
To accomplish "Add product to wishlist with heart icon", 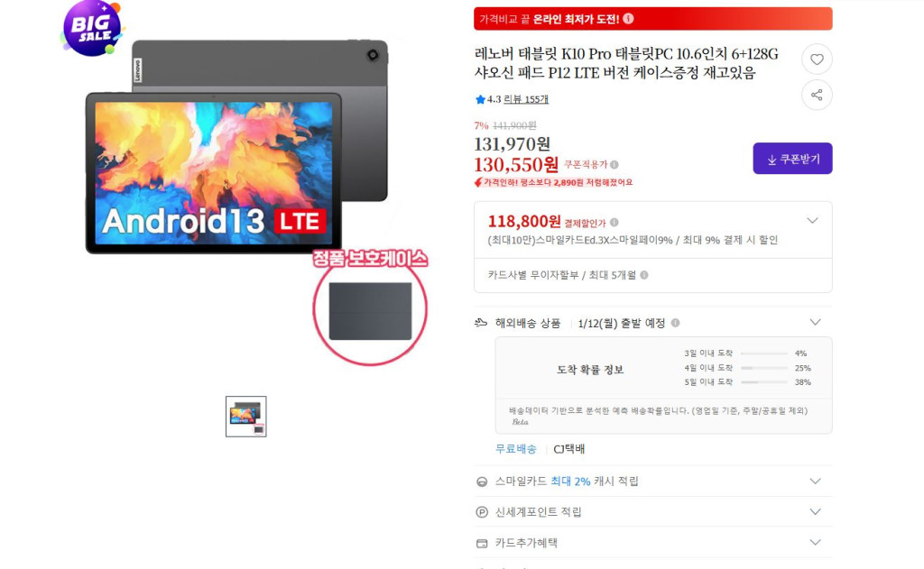I will pyautogui.click(x=817, y=59).
